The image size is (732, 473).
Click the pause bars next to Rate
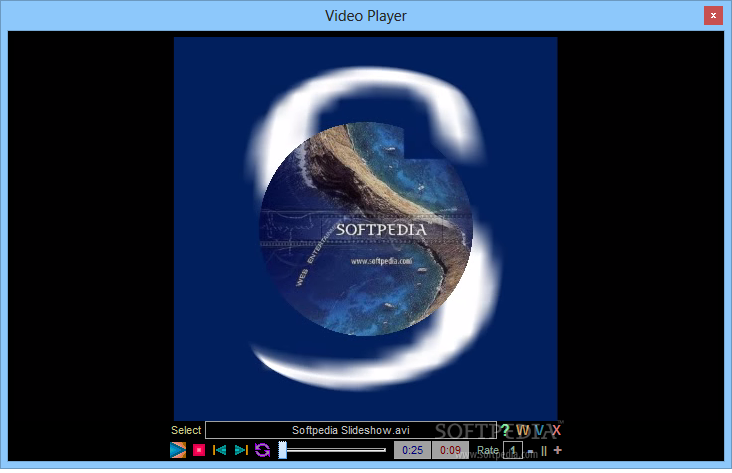pos(544,451)
